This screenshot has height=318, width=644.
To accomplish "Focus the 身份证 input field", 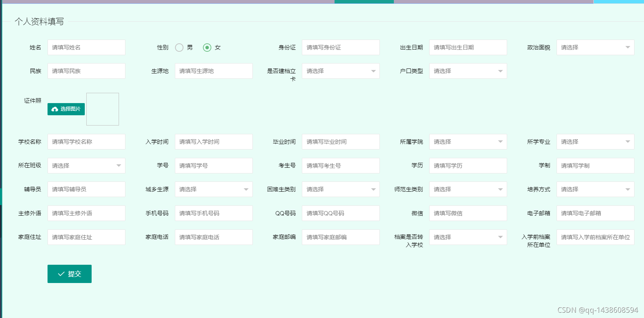I will [341, 48].
